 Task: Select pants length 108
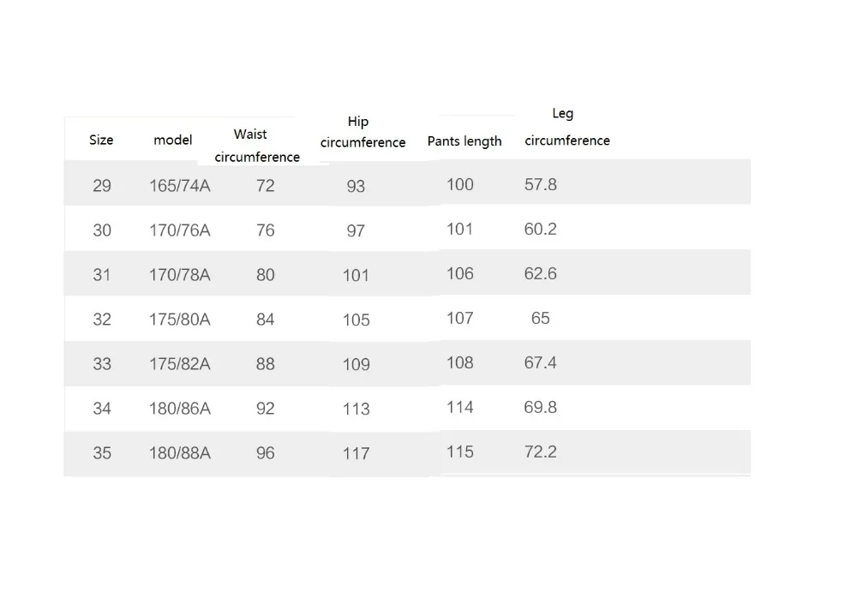pos(460,362)
